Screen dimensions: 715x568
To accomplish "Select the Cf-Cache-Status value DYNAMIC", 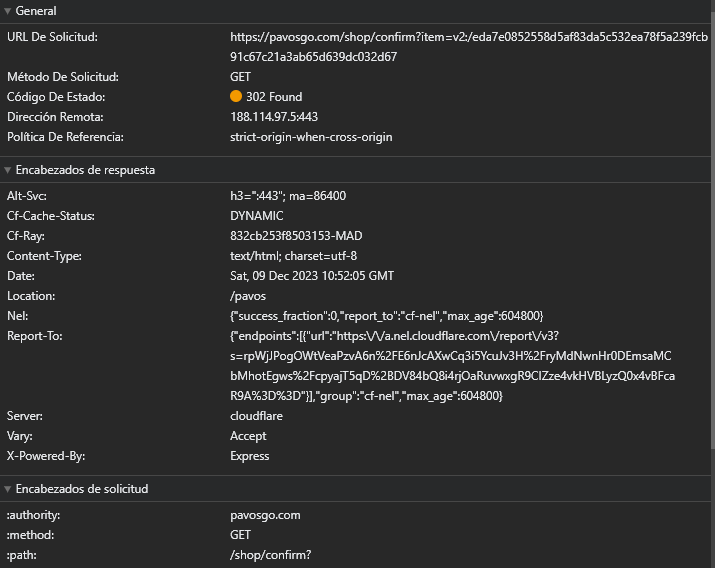I will pos(257,216).
